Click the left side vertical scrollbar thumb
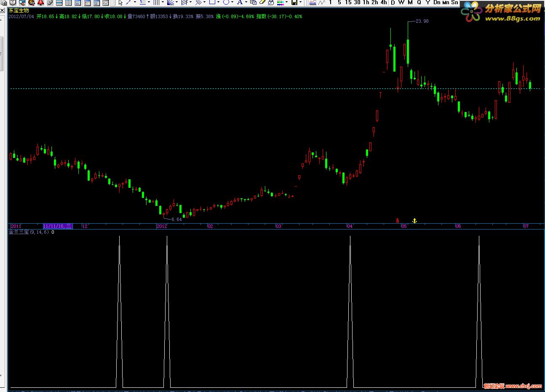The height and width of the screenshot is (392, 545). click(1, 54)
